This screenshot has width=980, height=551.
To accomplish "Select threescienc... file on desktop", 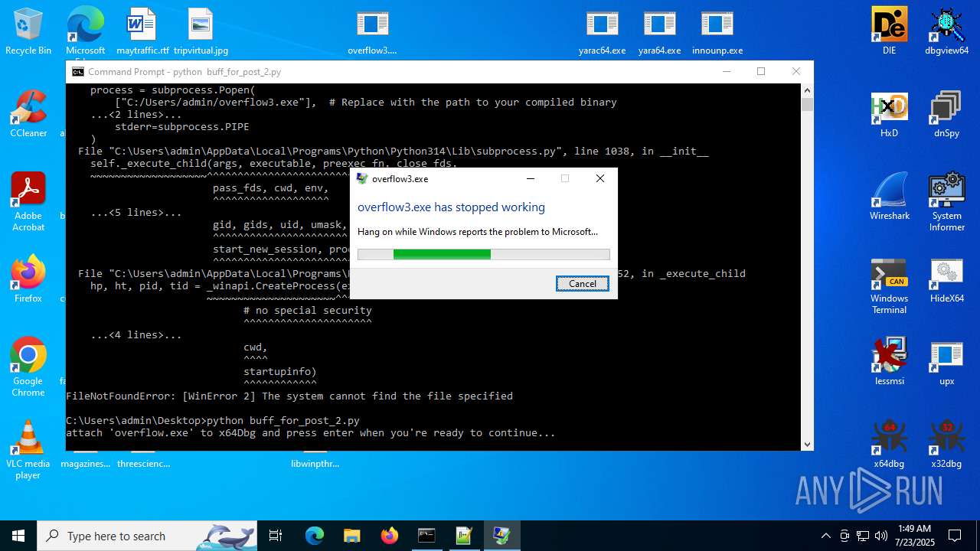I will 144,463.
